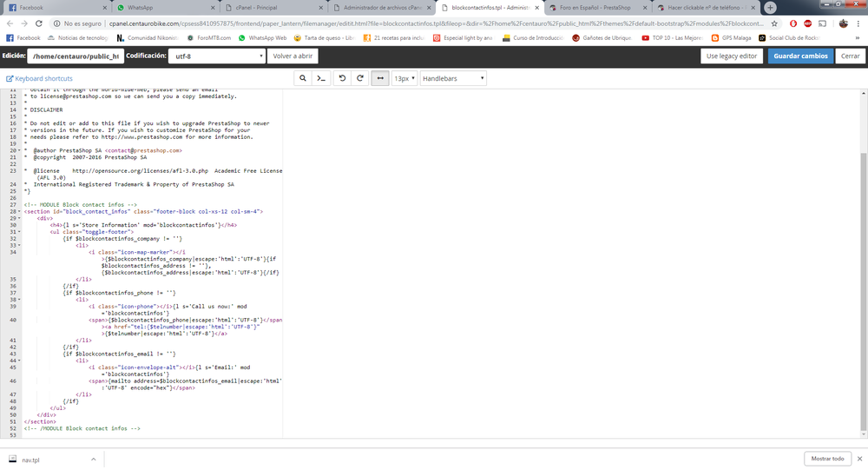
Task: Close the blockcontactinfos.tpl tab
Action: click(x=537, y=8)
